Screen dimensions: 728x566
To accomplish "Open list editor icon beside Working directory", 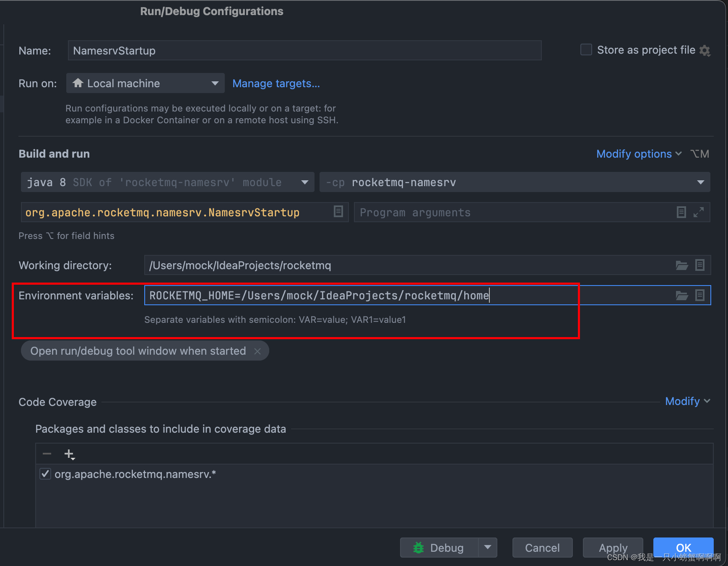I will tap(700, 265).
